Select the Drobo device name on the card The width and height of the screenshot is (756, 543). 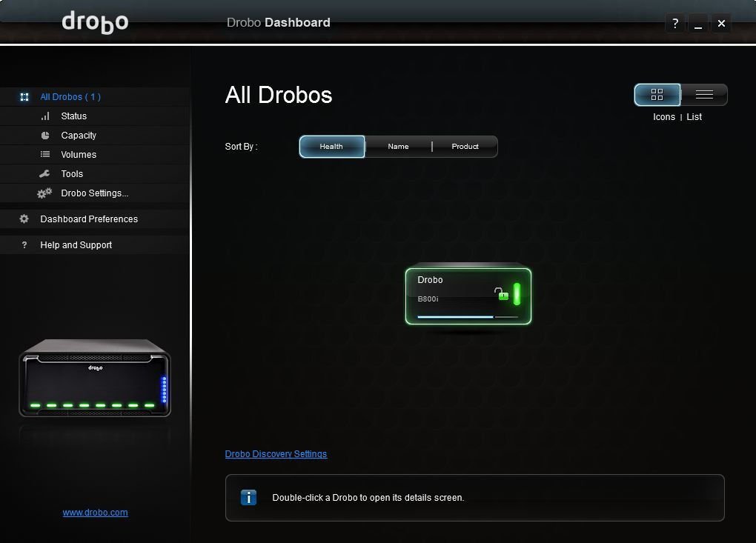(430, 280)
